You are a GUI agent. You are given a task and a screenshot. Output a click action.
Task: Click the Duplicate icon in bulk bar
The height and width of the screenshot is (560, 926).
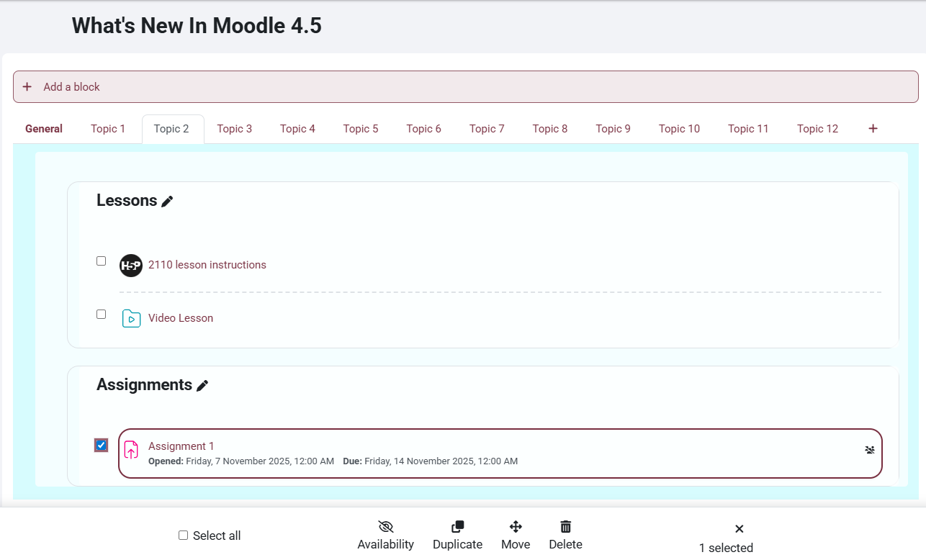pos(458,527)
